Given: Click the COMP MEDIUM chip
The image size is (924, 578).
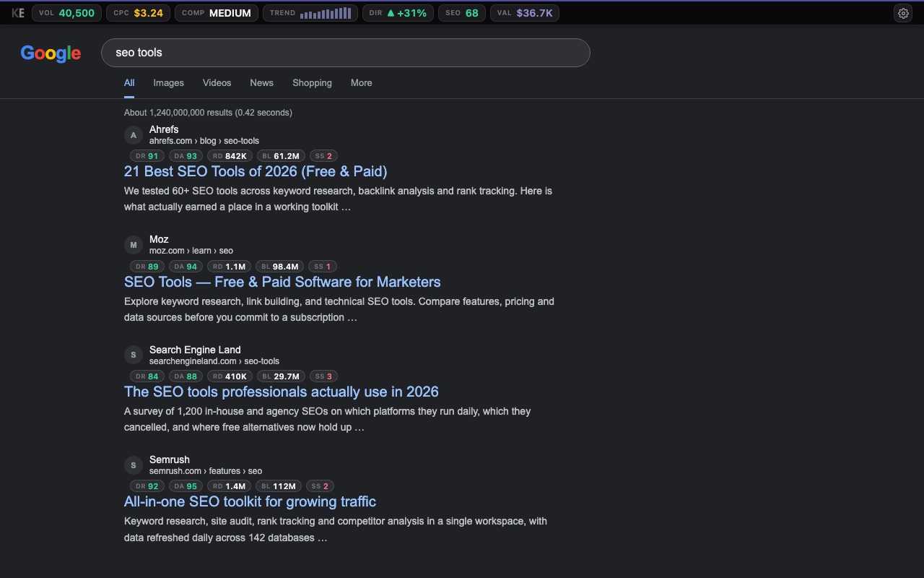Looking at the screenshot, I should 217,13.
